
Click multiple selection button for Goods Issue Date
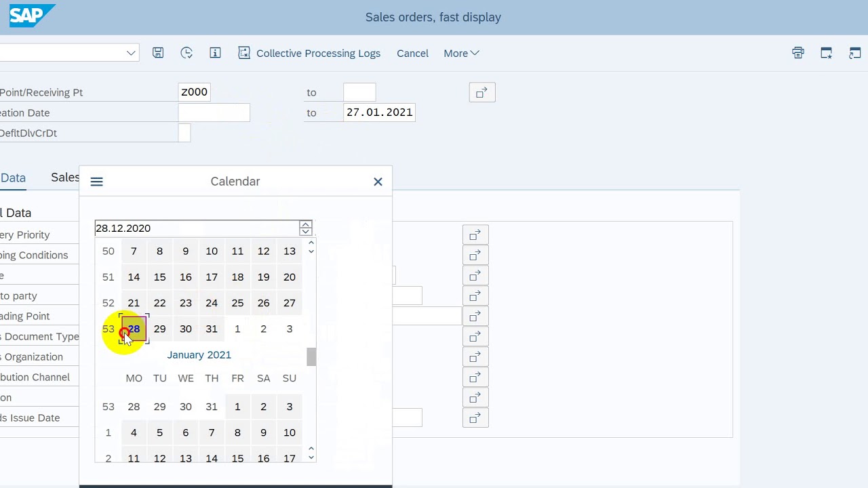tap(475, 418)
